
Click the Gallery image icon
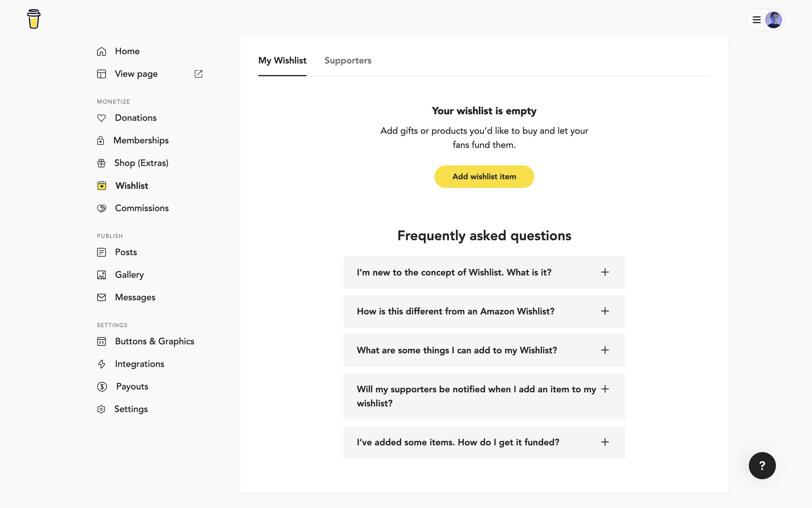click(x=101, y=275)
